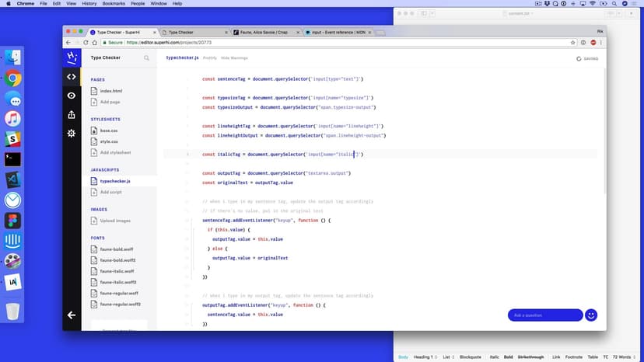Bookmark page with the star icon
The height and width of the screenshot is (362, 644).
coord(572,42)
